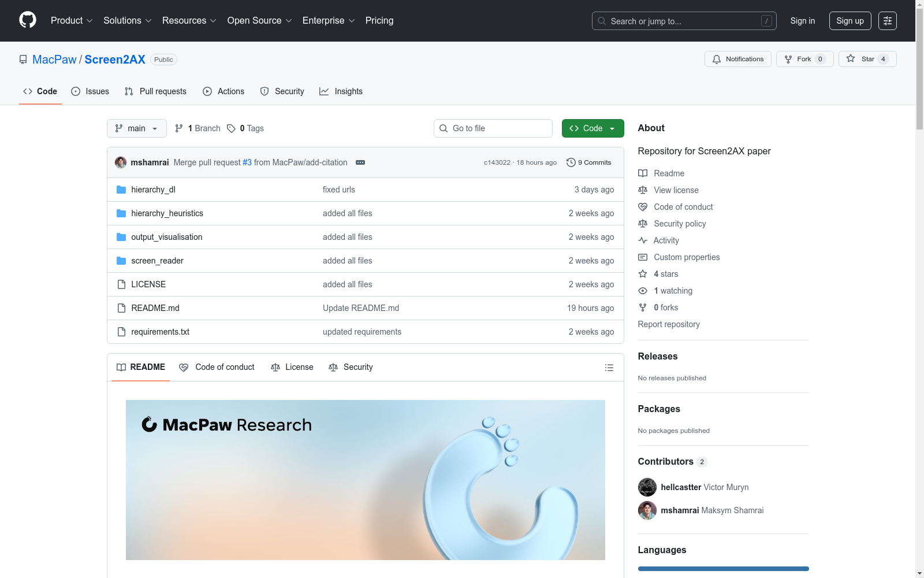Click the ellipsis to expand commit message
This screenshot has width=924, height=578.
click(360, 162)
